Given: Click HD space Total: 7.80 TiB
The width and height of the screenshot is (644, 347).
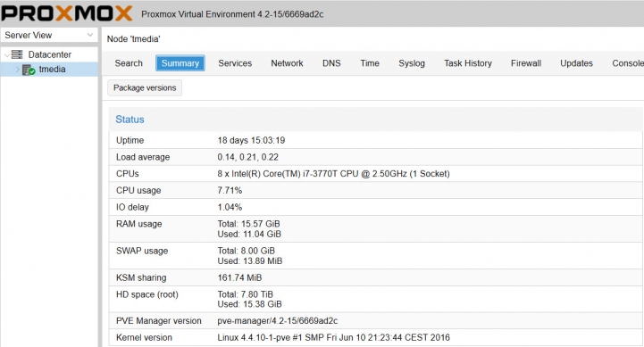Looking at the screenshot, I should 246,294.
